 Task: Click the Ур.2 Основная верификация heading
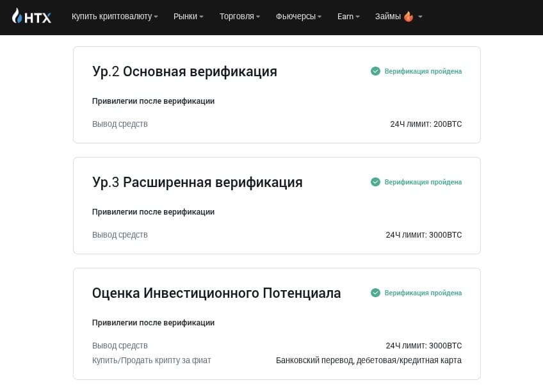184,72
